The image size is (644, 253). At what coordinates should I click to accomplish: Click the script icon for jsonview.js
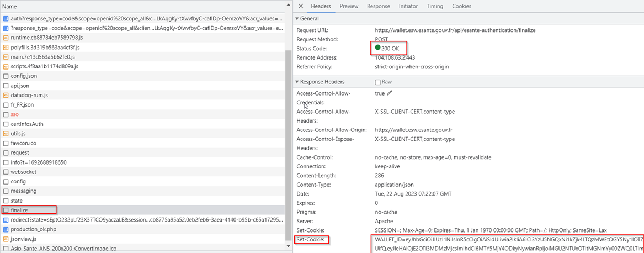coord(6,239)
